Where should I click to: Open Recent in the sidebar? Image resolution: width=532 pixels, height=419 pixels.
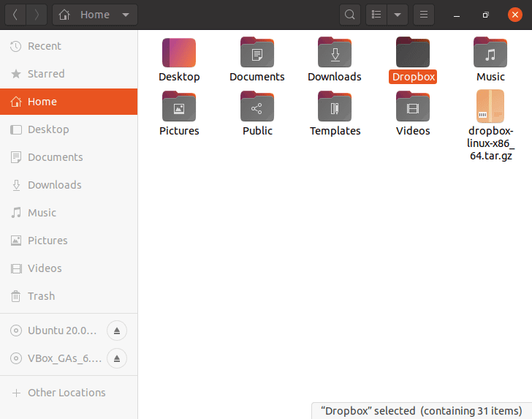coord(69,46)
